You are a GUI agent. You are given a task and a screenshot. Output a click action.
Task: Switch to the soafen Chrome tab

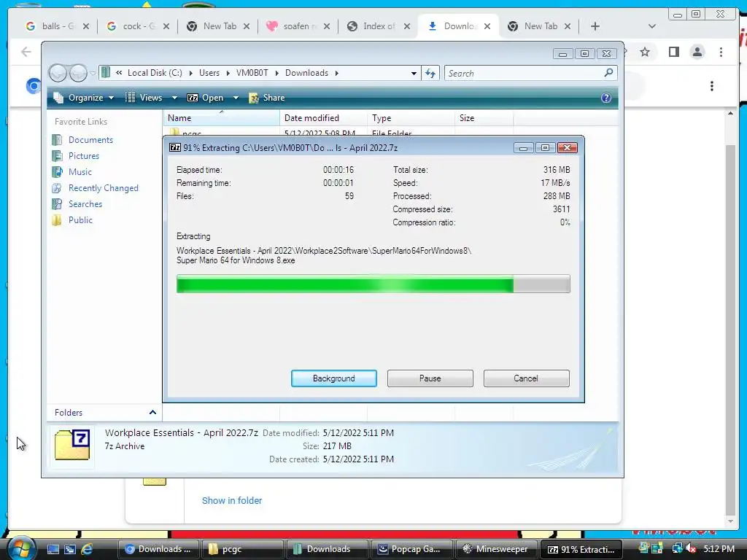point(298,26)
